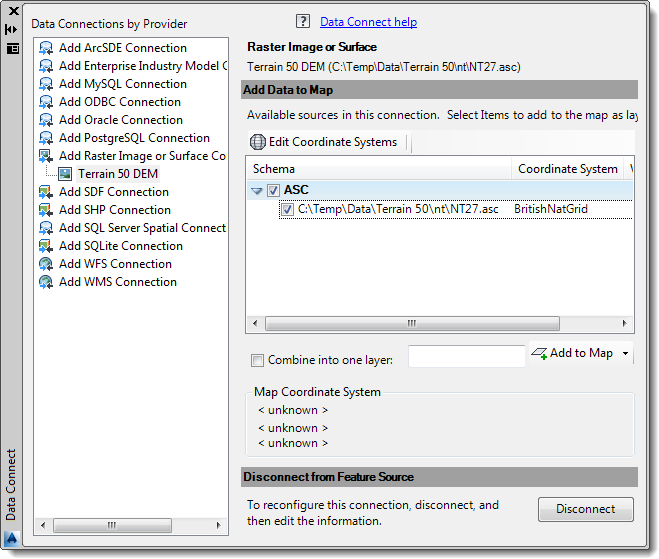Click the combine layer name input field
The image size is (659, 559).
click(467, 356)
